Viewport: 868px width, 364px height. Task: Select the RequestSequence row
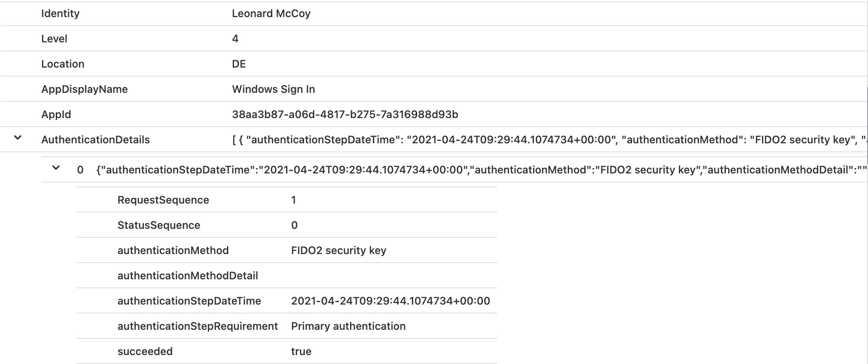tap(287, 200)
